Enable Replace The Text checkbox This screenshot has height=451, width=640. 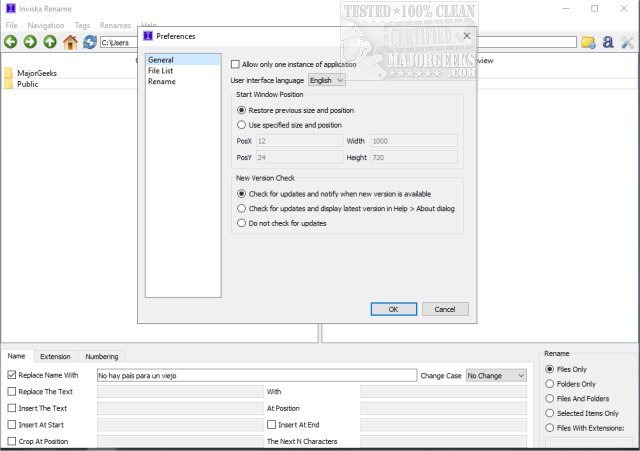(x=12, y=391)
